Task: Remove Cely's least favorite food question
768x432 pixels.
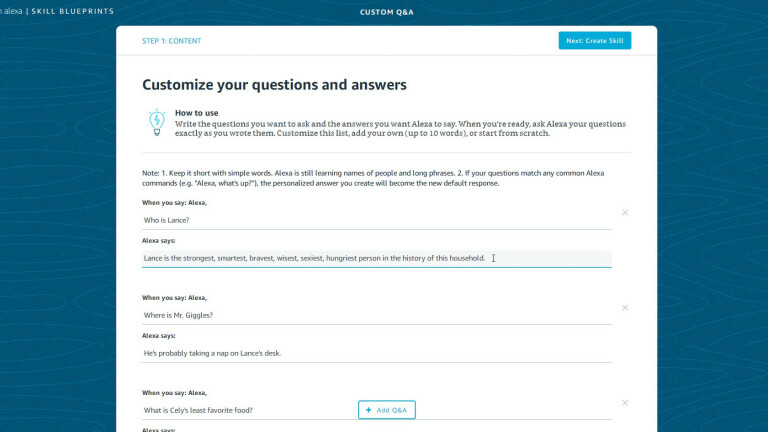Action: [625, 403]
